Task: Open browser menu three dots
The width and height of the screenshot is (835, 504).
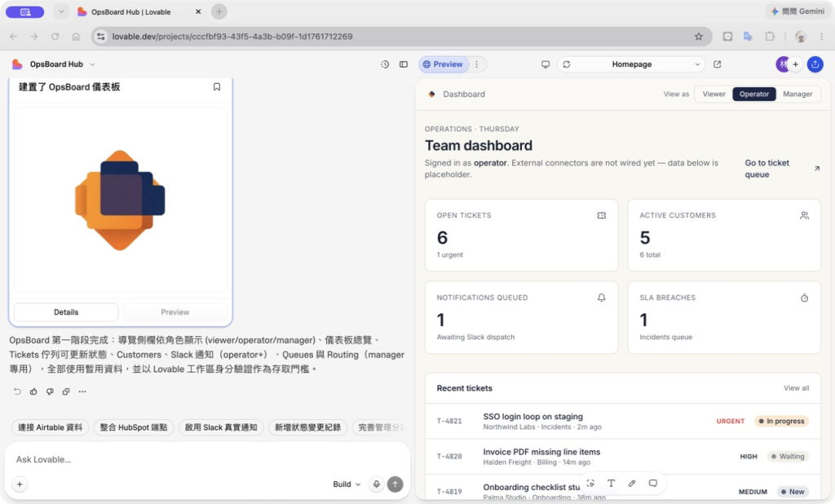Action: pos(822,36)
